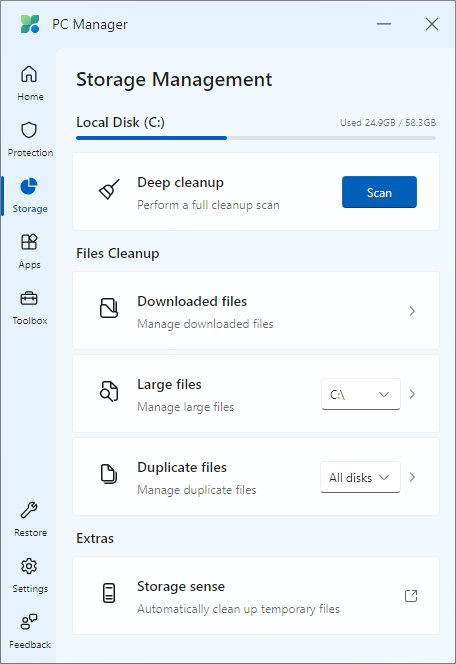Select the Storage sense title

click(181, 587)
